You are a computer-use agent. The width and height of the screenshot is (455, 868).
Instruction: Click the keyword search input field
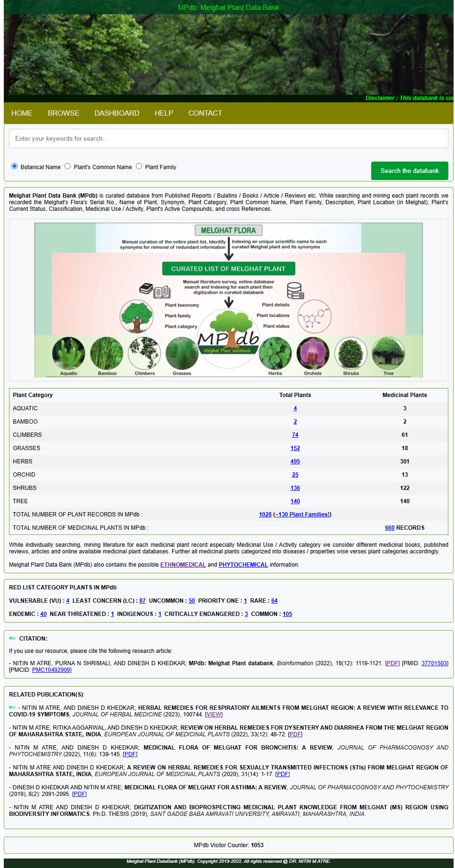[228, 139]
